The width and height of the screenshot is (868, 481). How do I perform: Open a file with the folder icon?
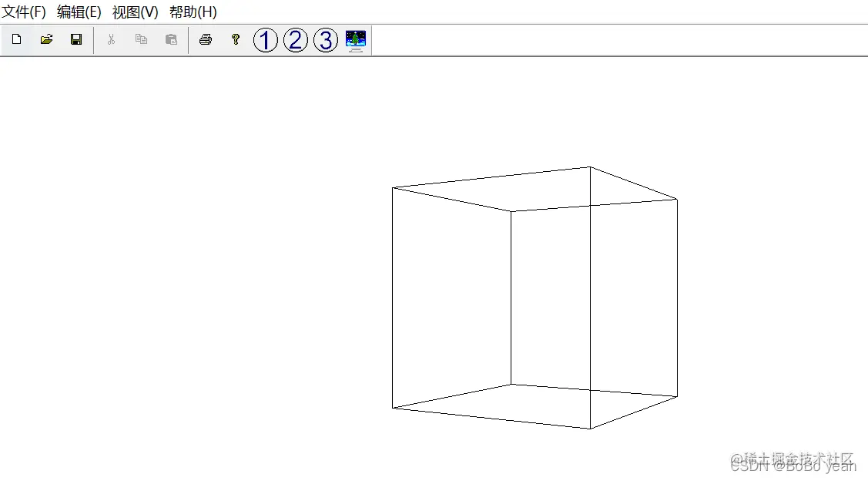[x=46, y=39]
